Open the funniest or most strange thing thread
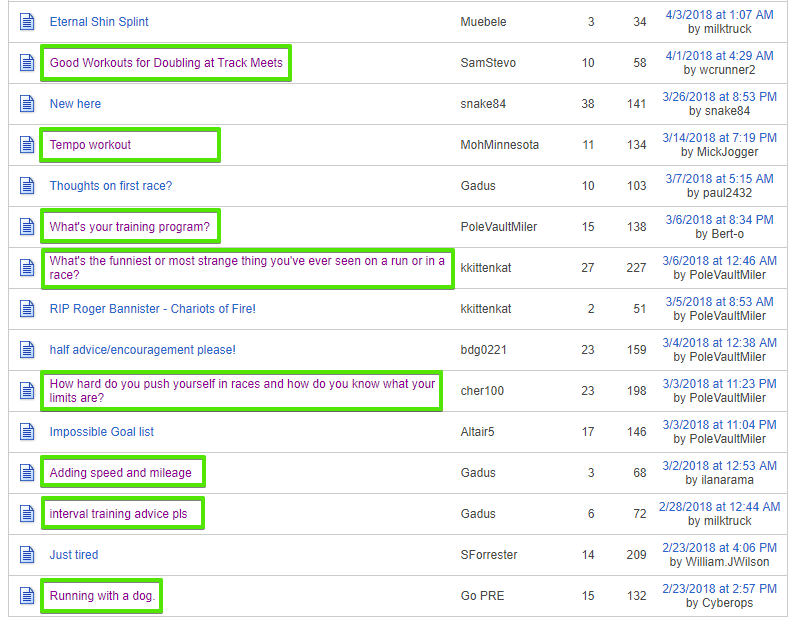Screen dimensions: 799x617 247,268
